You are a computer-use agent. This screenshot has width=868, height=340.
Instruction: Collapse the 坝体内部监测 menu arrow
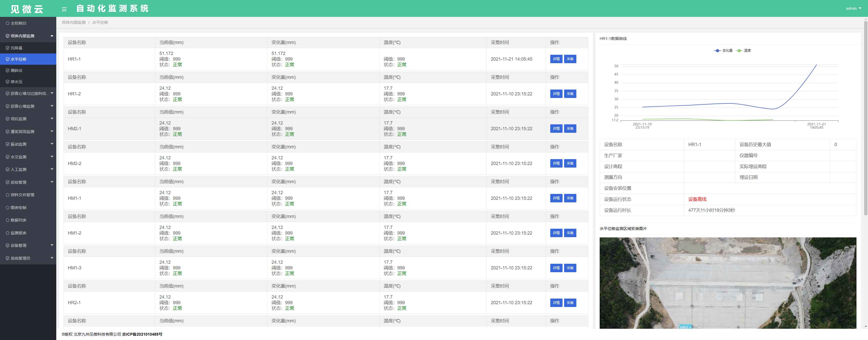click(x=52, y=36)
